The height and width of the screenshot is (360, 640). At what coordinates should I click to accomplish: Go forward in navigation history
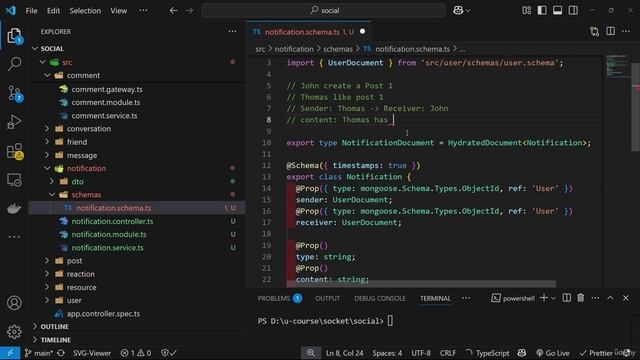(x=189, y=11)
